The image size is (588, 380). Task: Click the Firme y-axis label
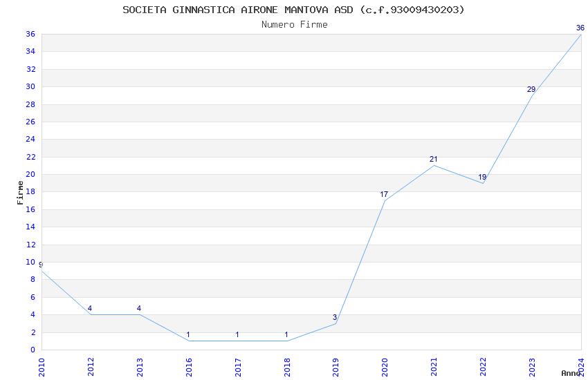[x=21, y=193]
